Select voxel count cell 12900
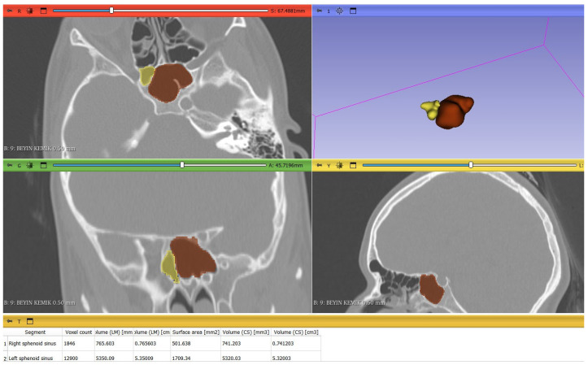 pos(78,358)
